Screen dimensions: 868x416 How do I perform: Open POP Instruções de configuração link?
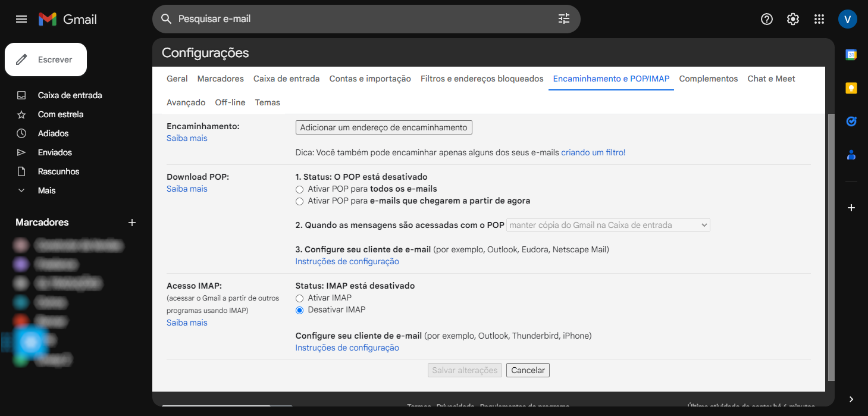[x=347, y=261]
